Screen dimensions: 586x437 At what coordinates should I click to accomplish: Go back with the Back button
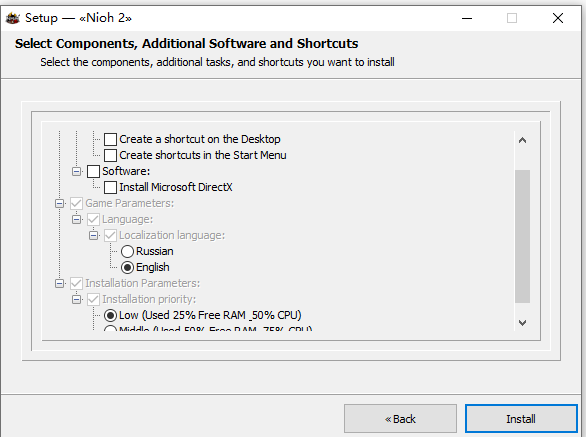pos(400,419)
